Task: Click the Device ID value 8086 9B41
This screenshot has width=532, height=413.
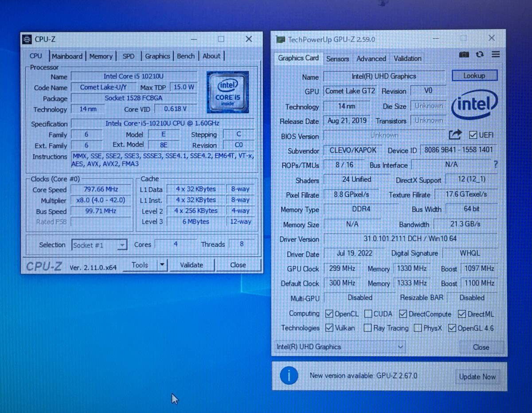Action: (458, 150)
